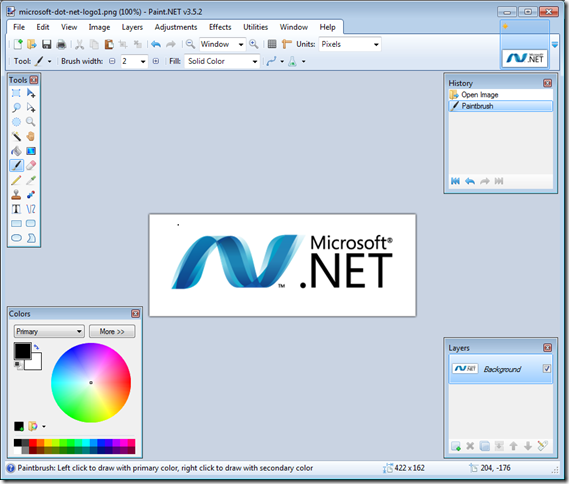Screen dimensions: 569x484
Task: Choose the Lasso Select tool
Action: point(16,108)
